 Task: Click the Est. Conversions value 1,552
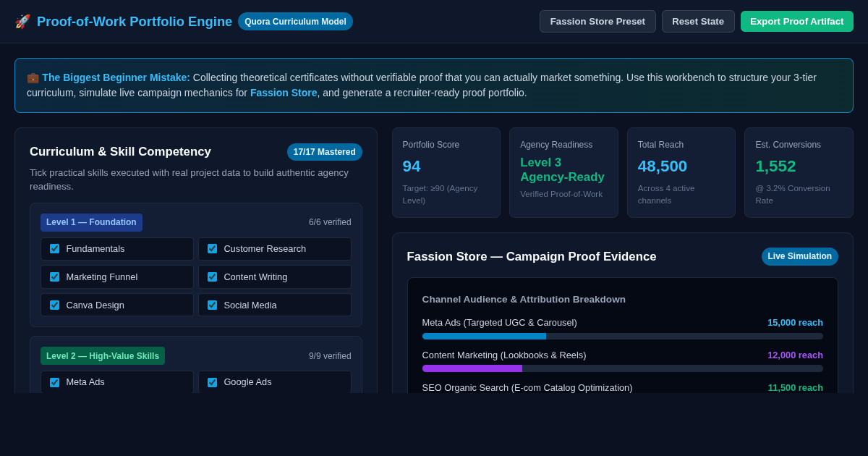tap(775, 166)
